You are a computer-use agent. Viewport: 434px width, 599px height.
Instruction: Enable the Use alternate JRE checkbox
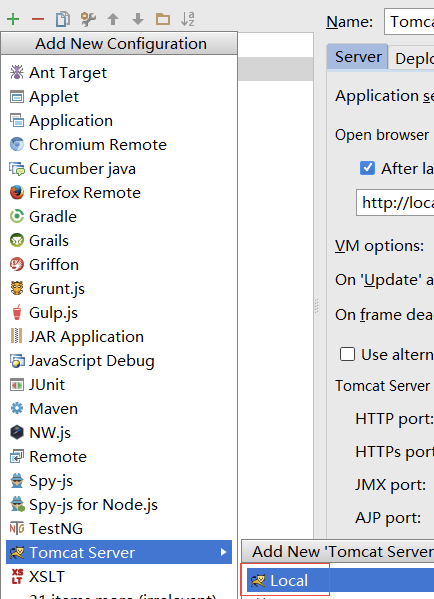tap(347, 354)
